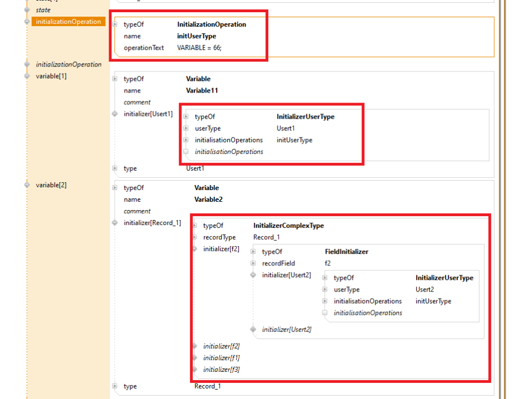Tick empty box under Usert2 initialisationOperations

325,313
